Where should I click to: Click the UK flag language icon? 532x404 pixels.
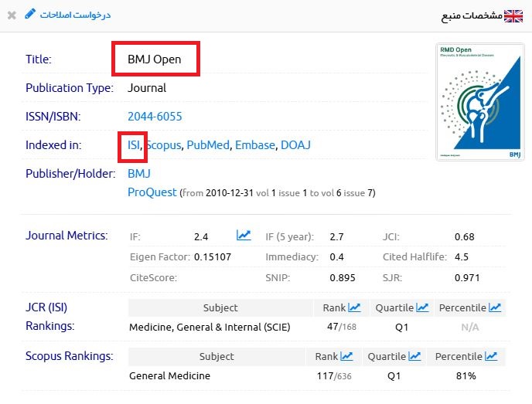[513, 16]
